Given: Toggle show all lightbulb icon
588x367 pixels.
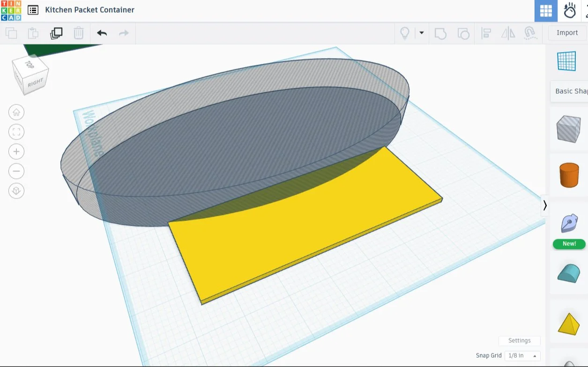Looking at the screenshot, I should (405, 33).
